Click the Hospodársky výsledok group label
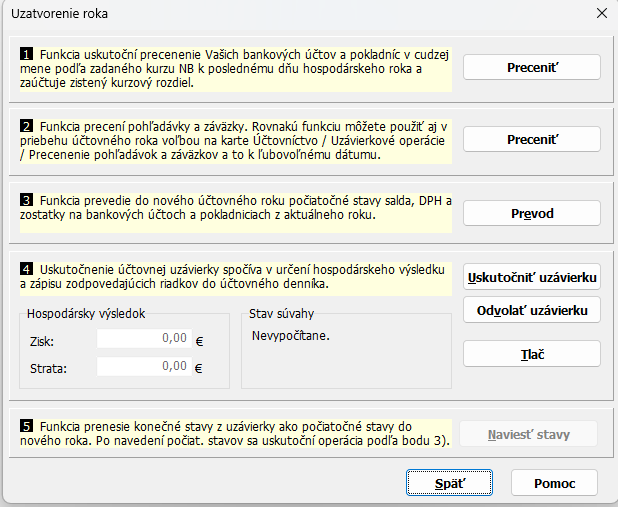The image size is (618, 507). [x=86, y=313]
